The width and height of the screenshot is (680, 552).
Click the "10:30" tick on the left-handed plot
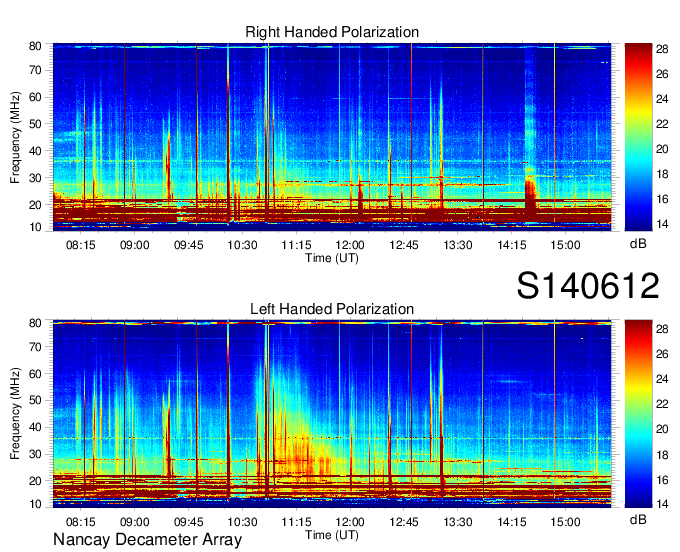242,522
